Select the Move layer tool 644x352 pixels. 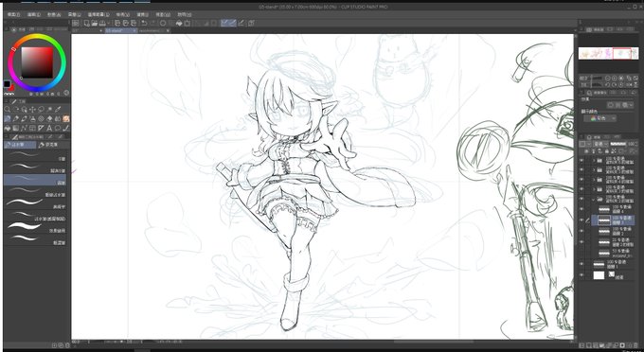click(33, 110)
